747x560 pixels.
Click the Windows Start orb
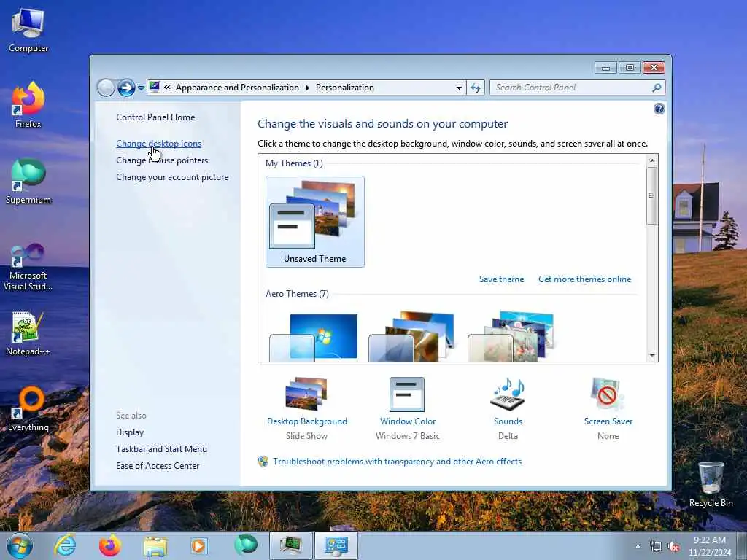20,545
